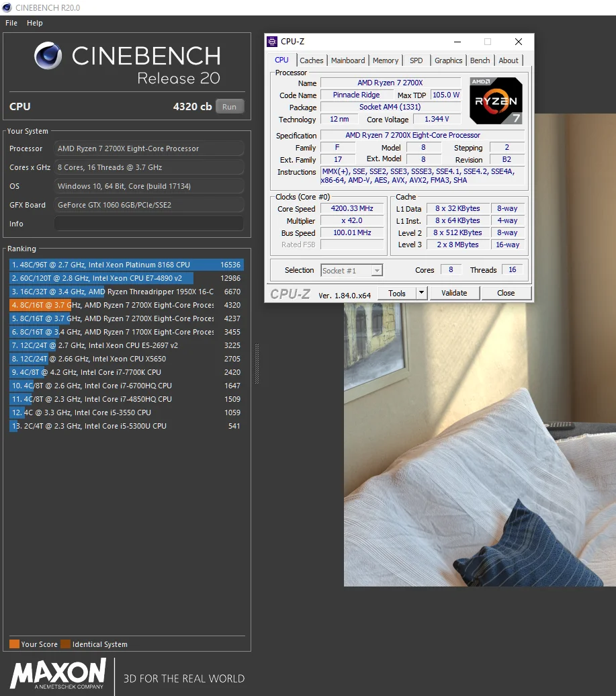The image size is (616, 696).
Task: Click the Close button at CPU-Z bottom
Action: pos(506,293)
